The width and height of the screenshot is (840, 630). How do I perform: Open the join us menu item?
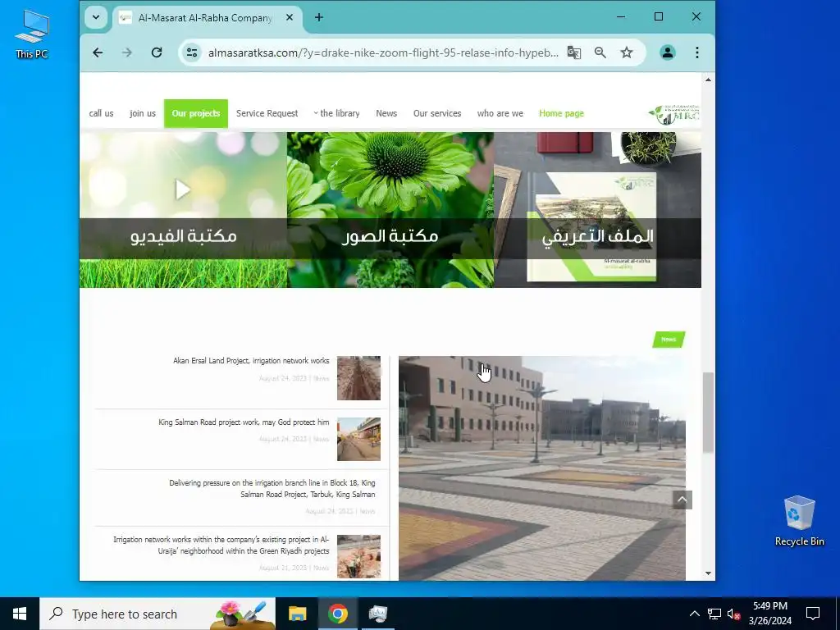coord(143,113)
